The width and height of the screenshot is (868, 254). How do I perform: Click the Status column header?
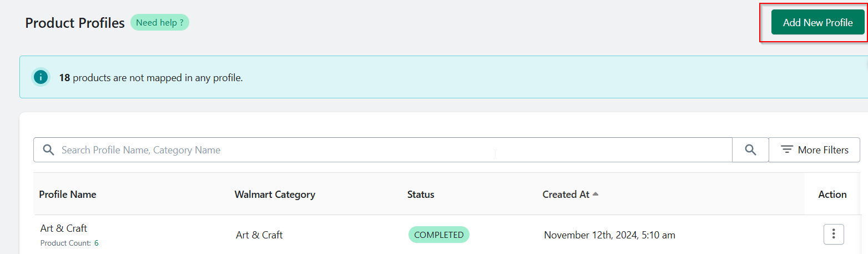coord(421,195)
